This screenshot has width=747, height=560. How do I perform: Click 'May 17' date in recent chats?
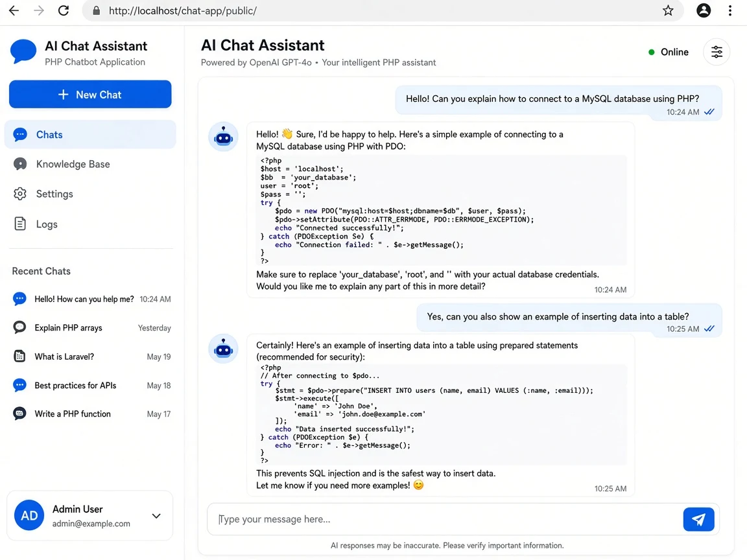pyautogui.click(x=159, y=414)
